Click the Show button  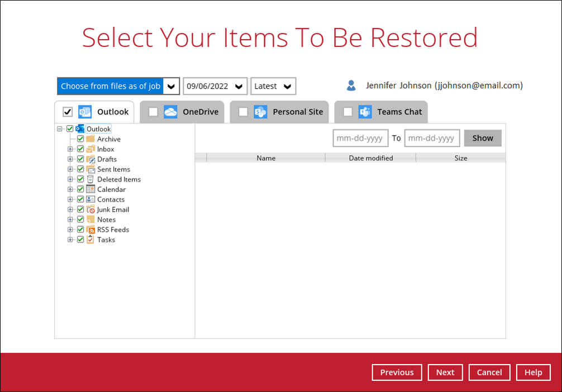[x=483, y=138]
